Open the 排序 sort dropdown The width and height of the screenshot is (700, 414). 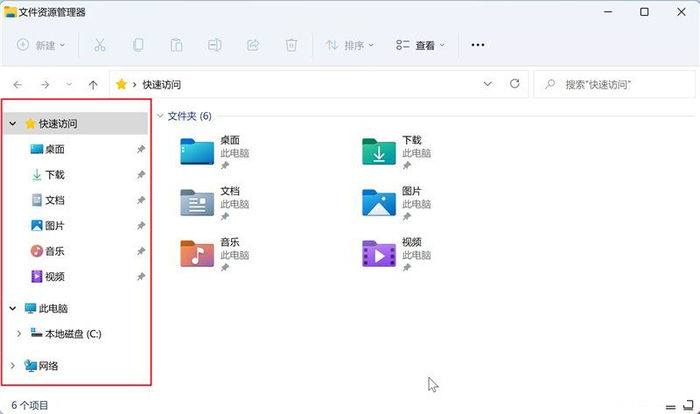click(x=349, y=45)
